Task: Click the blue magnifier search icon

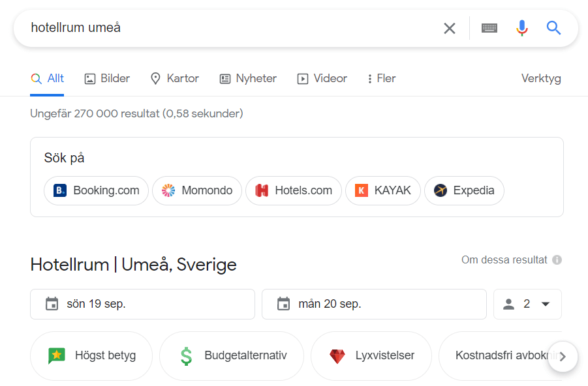Action: click(553, 28)
